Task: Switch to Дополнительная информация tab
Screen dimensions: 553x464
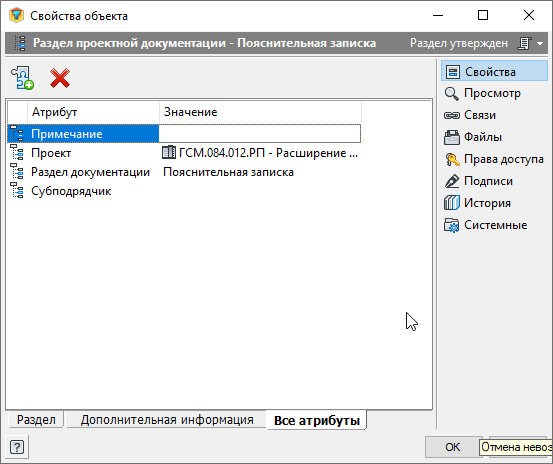Action: 167,420
